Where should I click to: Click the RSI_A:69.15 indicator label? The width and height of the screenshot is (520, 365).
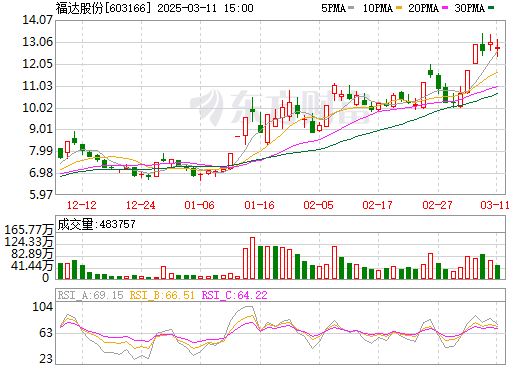point(90,295)
